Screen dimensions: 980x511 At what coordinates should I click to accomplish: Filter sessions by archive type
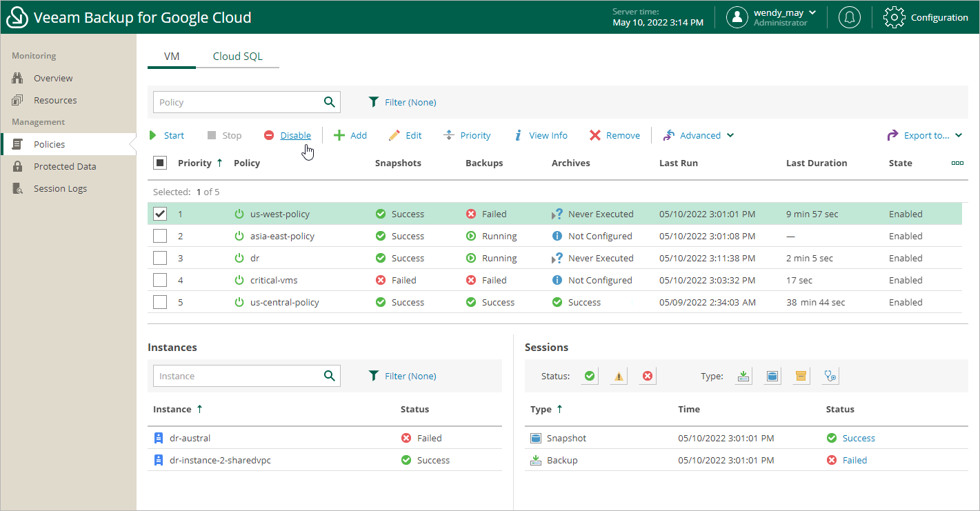pos(801,376)
